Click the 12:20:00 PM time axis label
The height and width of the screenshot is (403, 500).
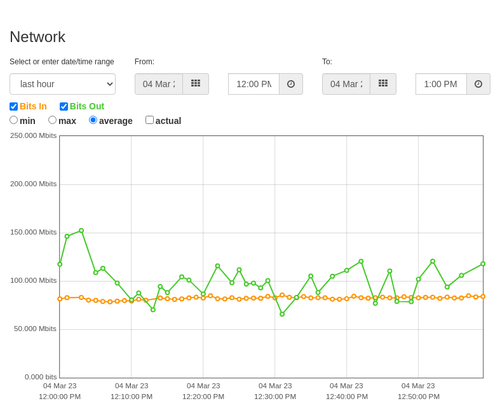203,397
